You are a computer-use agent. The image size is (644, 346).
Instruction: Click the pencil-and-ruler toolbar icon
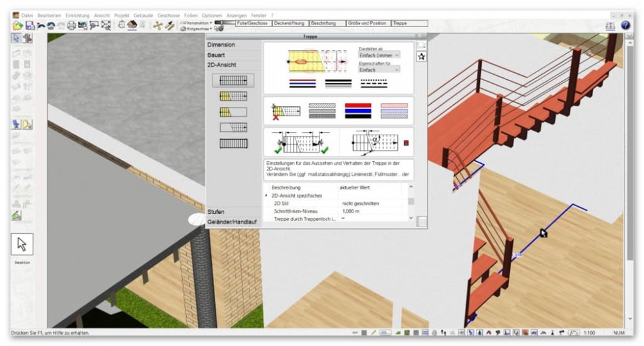pos(169,26)
